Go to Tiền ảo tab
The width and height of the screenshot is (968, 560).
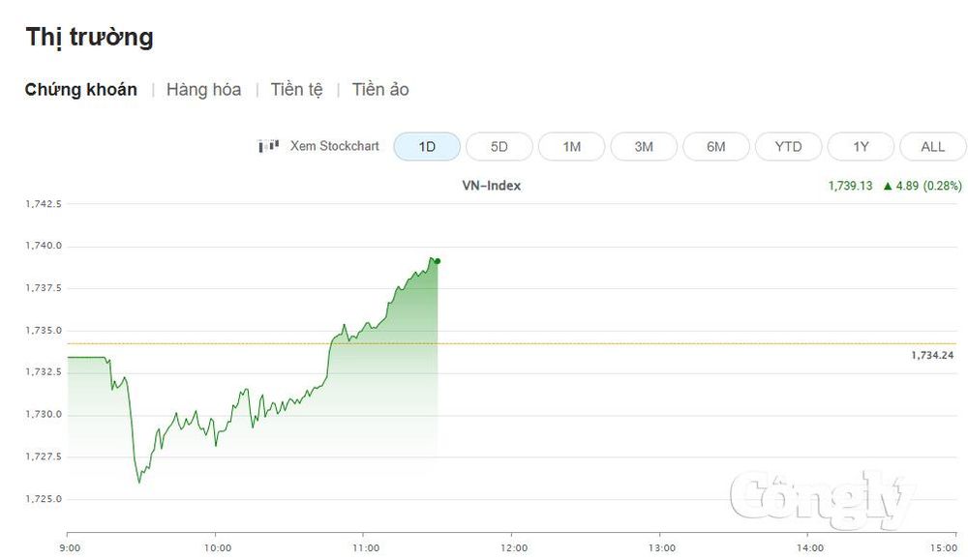(x=380, y=90)
